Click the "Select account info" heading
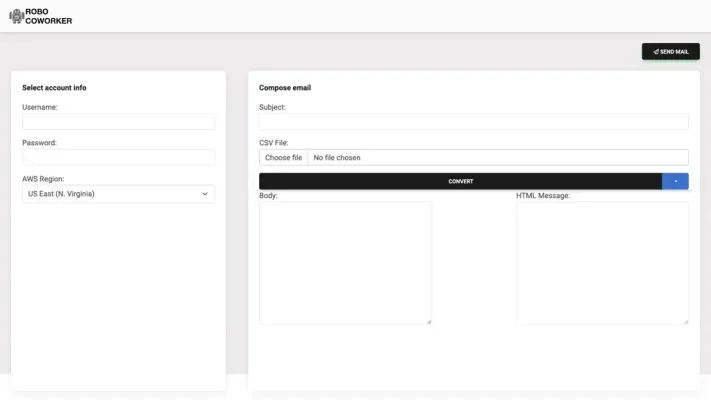 tap(54, 88)
